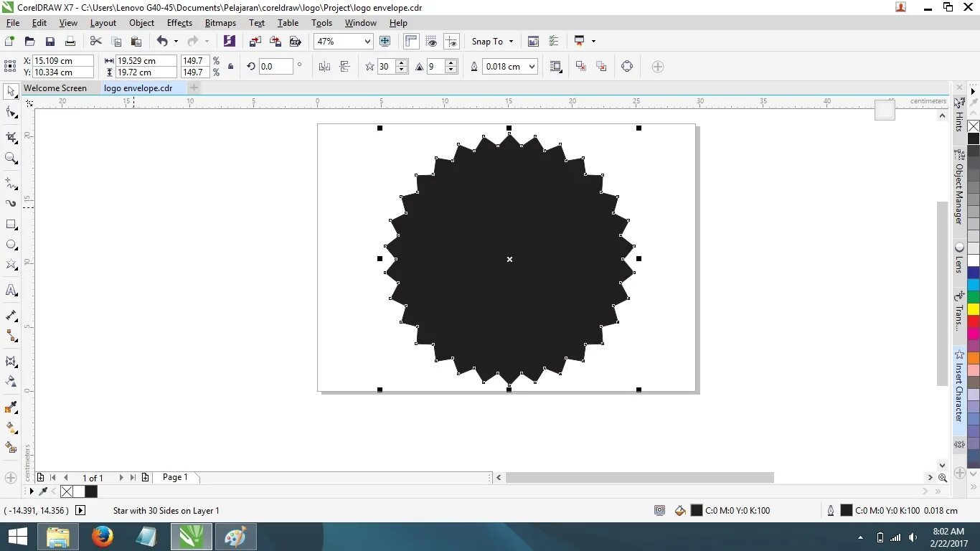Select the Color Eyedropper tool
Image resolution: width=980 pixels, height=551 pixels.
(11, 408)
